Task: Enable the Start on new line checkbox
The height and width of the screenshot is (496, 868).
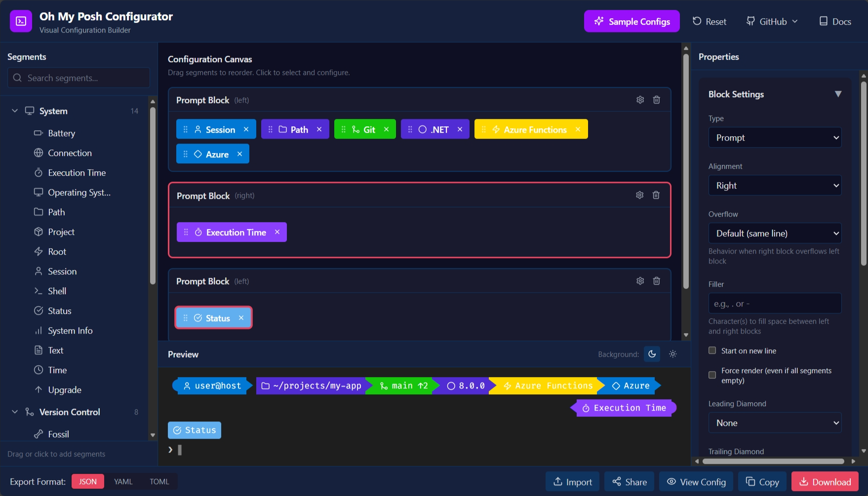Action: (x=712, y=350)
